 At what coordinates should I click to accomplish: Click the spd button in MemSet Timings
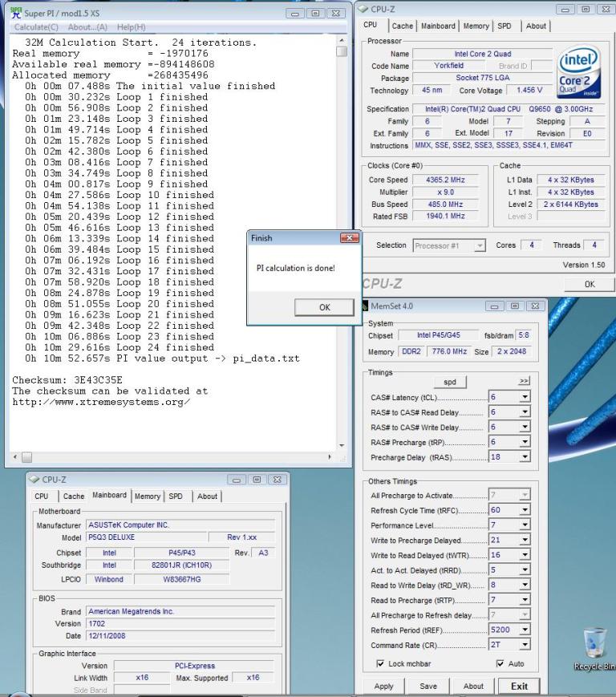(450, 382)
